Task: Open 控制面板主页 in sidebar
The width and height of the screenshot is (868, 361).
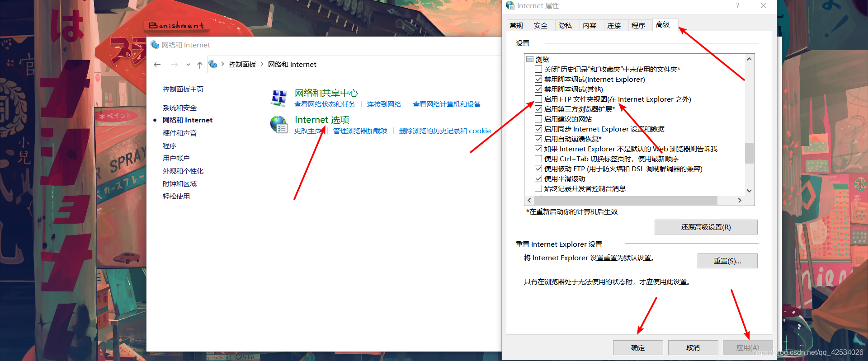Action: (183, 89)
